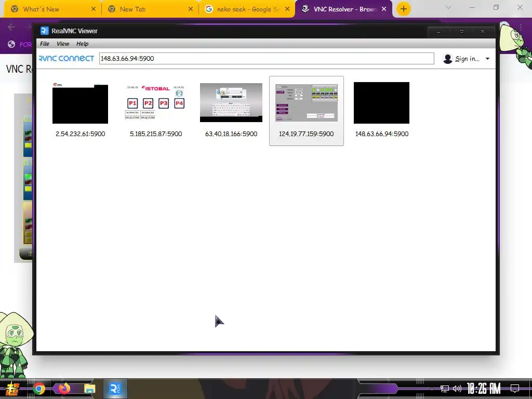
Task: Switch to the What's New browser tab
Action: coord(52,9)
